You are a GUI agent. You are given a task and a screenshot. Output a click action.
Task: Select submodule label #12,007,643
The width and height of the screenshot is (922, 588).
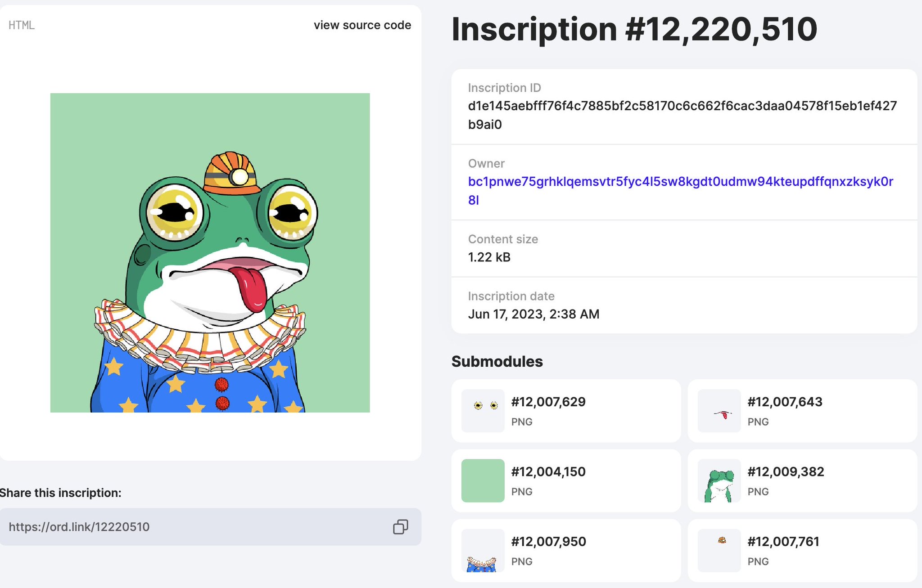pyautogui.click(x=785, y=402)
